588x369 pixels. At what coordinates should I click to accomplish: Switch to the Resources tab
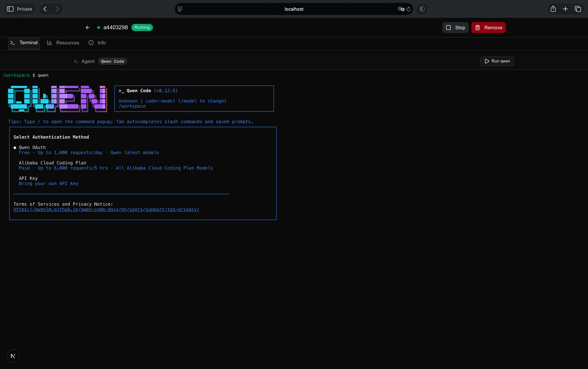pos(63,43)
